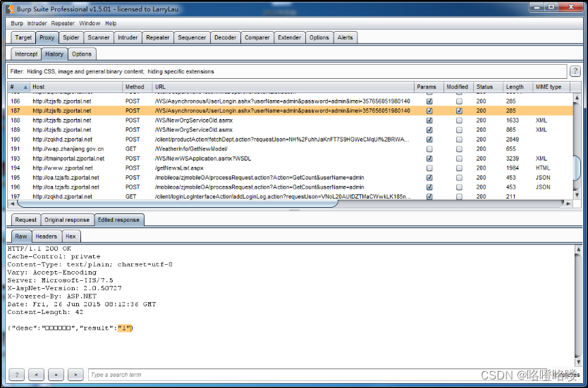The width and height of the screenshot is (588, 388).
Task: Switch to the Target tab
Action: coord(23,37)
